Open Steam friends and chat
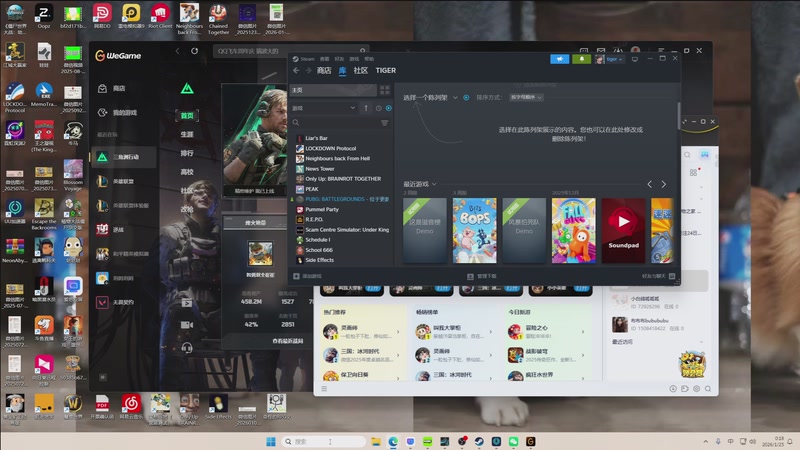800x450 pixels. click(659, 277)
